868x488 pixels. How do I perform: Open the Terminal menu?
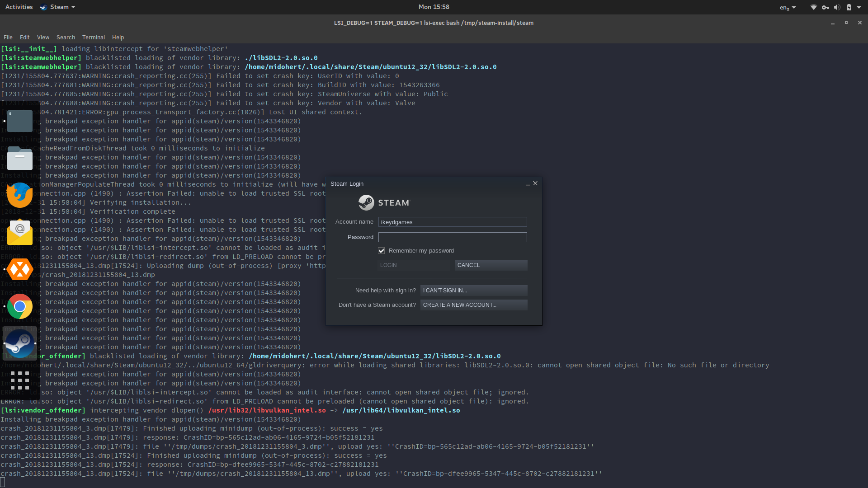tap(94, 38)
